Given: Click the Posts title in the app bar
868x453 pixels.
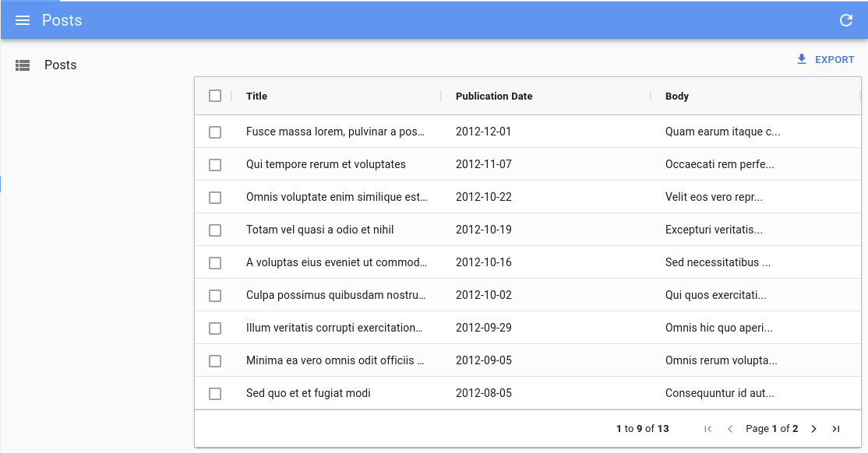Looking at the screenshot, I should point(63,20).
